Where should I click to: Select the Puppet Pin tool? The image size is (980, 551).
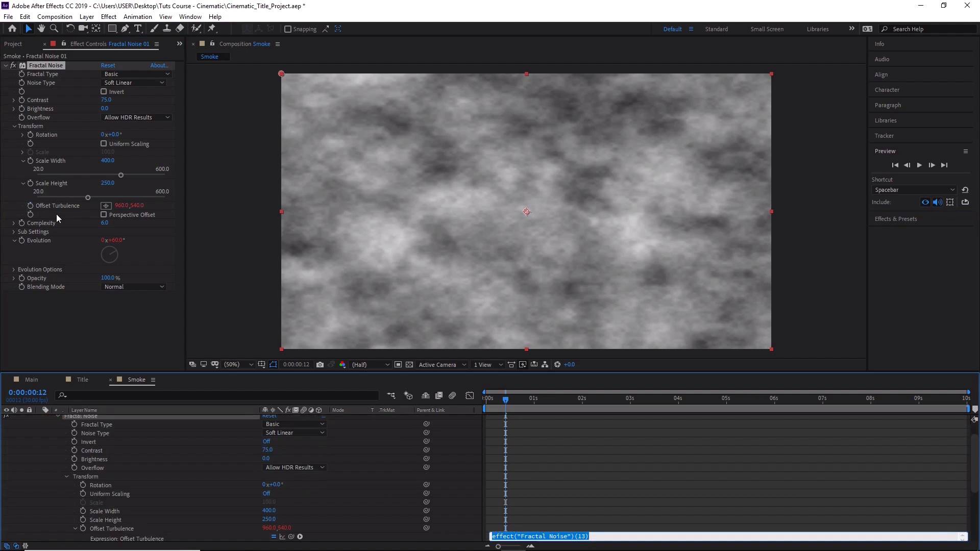(212, 29)
